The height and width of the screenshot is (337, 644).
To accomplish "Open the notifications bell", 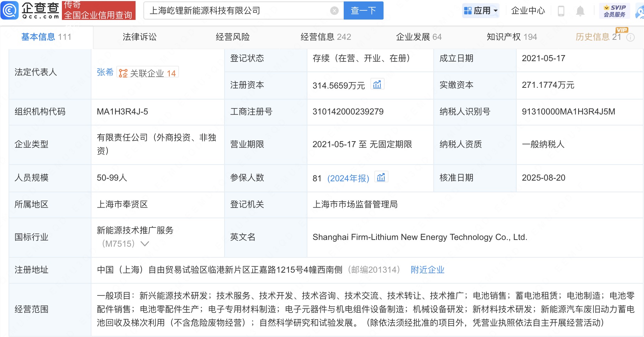I will 580,11.
